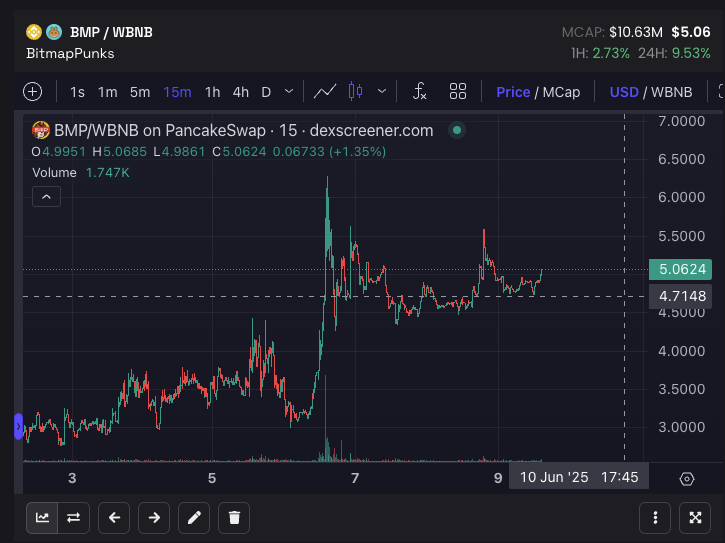Switch to the 5m timeframe
The image size is (725, 543).
[140, 92]
